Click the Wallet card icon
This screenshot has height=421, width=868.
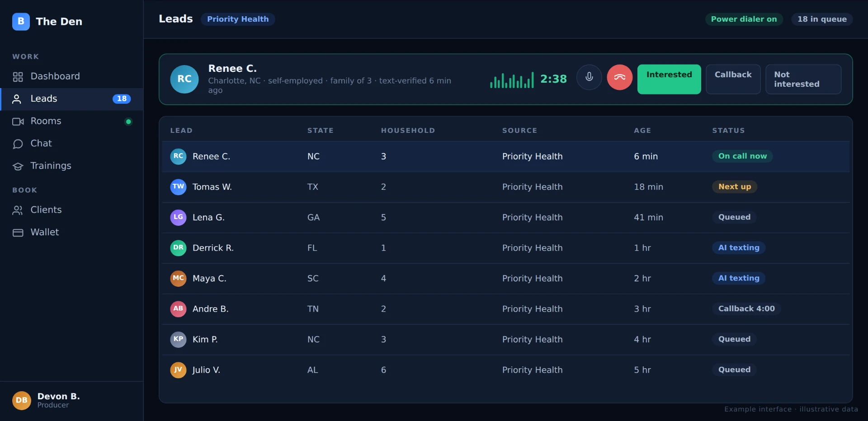click(18, 233)
